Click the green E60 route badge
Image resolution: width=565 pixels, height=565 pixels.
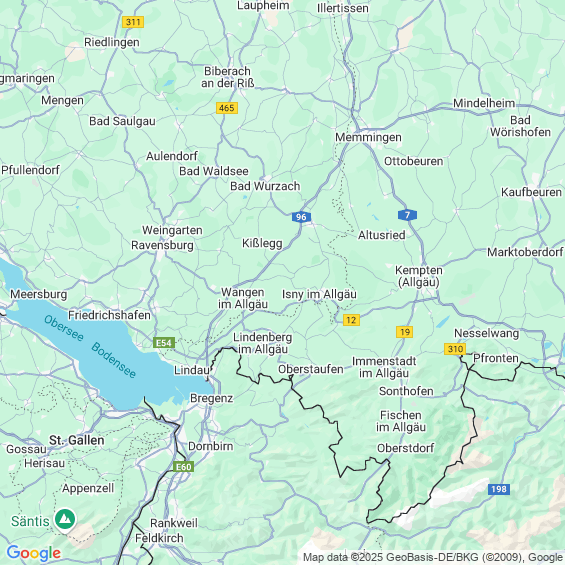(183, 467)
